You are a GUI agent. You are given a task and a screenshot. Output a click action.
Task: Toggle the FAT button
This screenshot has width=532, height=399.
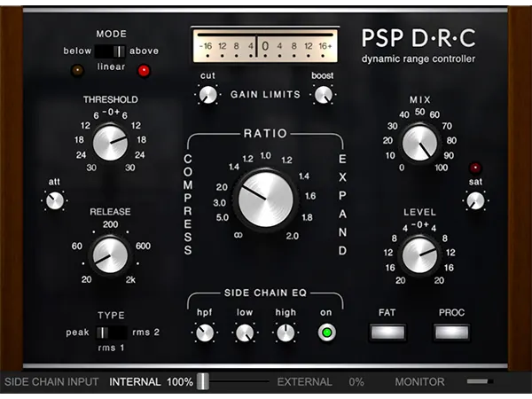387,332
